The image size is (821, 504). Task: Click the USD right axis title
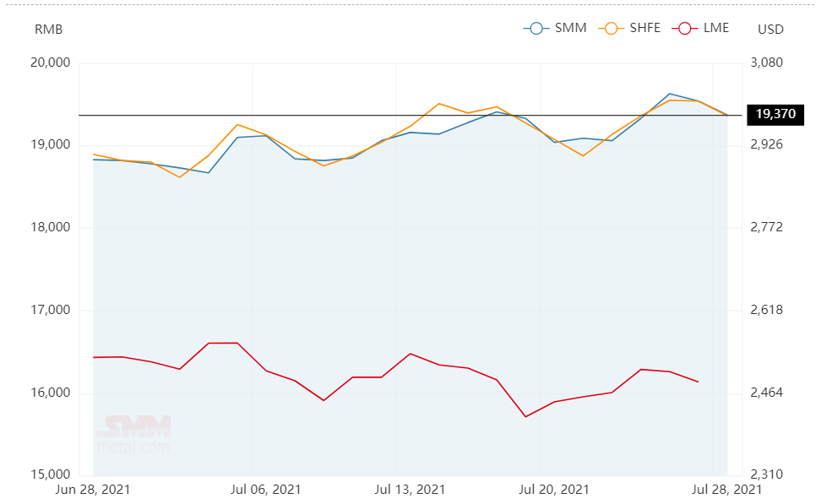coord(770,29)
